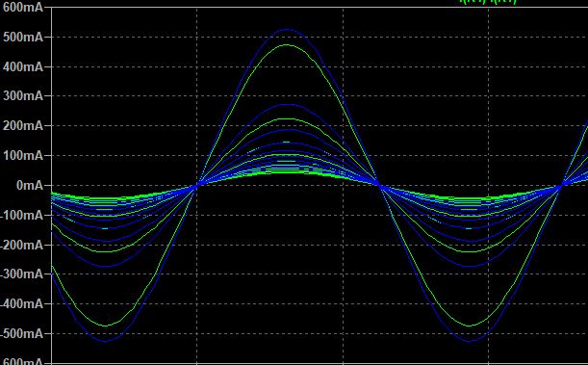
Task: Click the positive 500mA vertical axis label
Action: click(22, 37)
